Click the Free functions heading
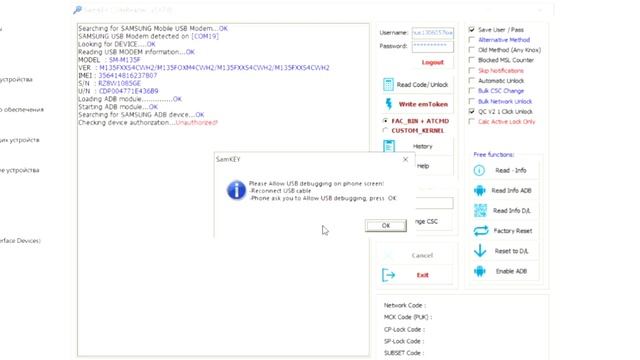This screenshot has width=640, height=360. click(x=493, y=154)
